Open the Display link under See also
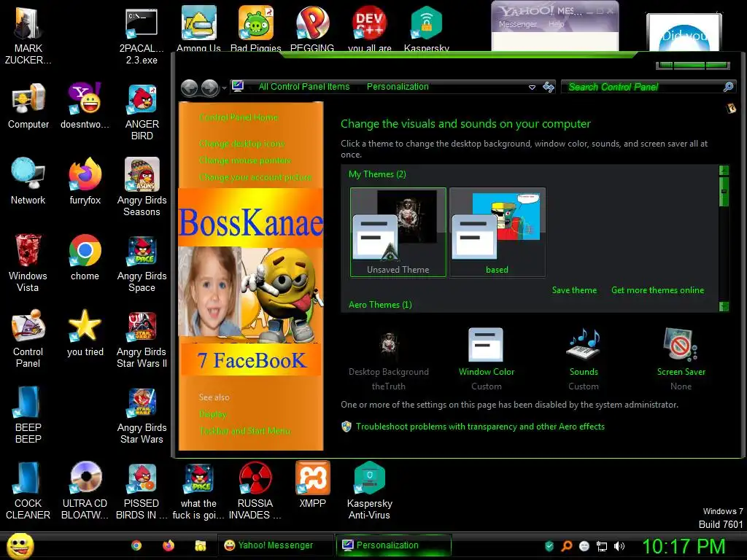The height and width of the screenshot is (560, 747). click(212, 414)
